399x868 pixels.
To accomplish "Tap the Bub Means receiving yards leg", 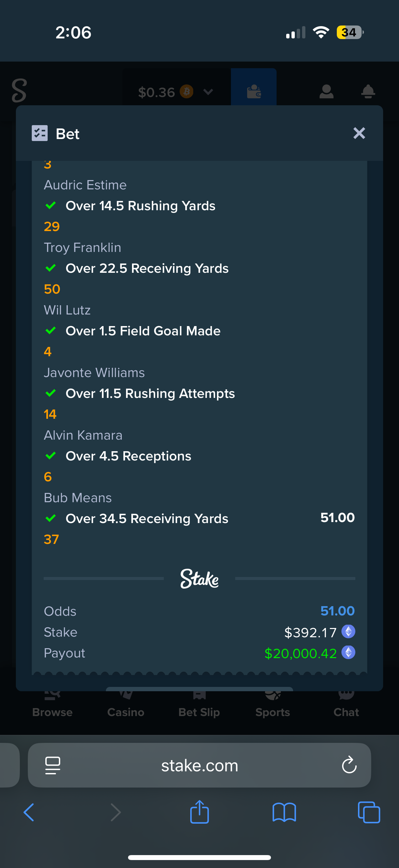I will coord(147,518).
